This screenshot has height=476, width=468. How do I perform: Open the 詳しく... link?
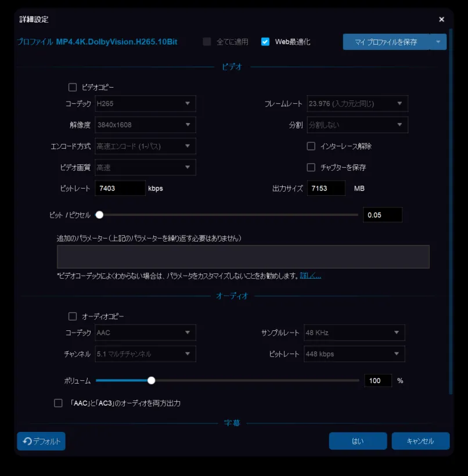311,276
